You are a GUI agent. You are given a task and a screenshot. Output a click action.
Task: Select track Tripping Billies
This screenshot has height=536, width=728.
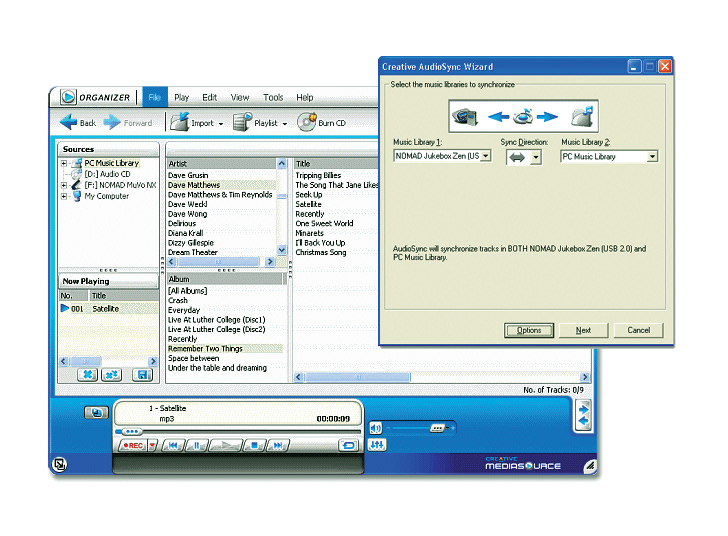tap(318, 175)
